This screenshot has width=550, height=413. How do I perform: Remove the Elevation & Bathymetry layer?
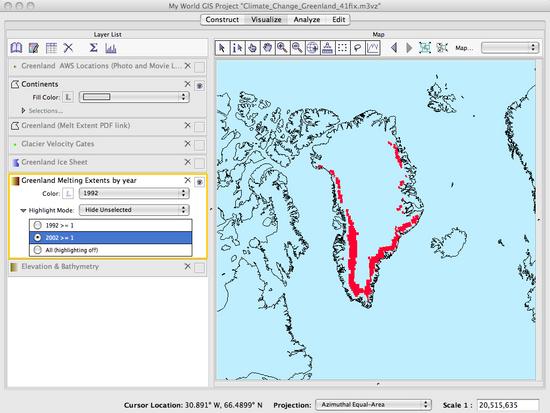tap(188, 266)
